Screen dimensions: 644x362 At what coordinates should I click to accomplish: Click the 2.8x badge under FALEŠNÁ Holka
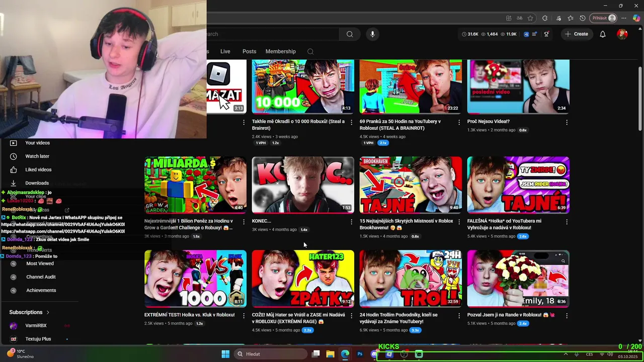click(523, 236)
